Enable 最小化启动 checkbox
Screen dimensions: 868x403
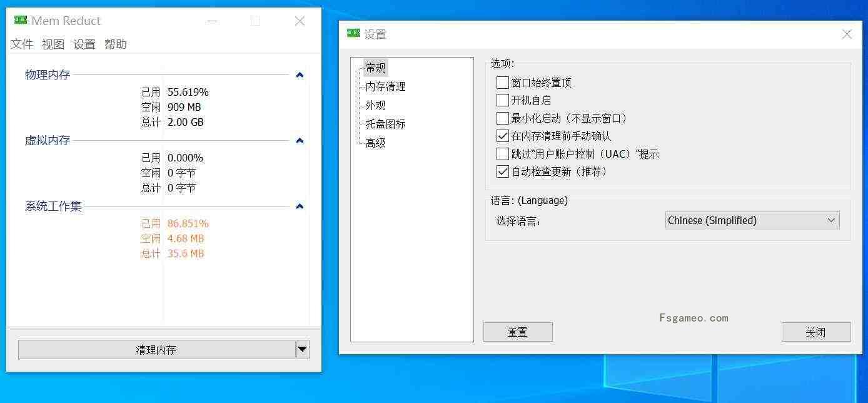pos(503,118)
